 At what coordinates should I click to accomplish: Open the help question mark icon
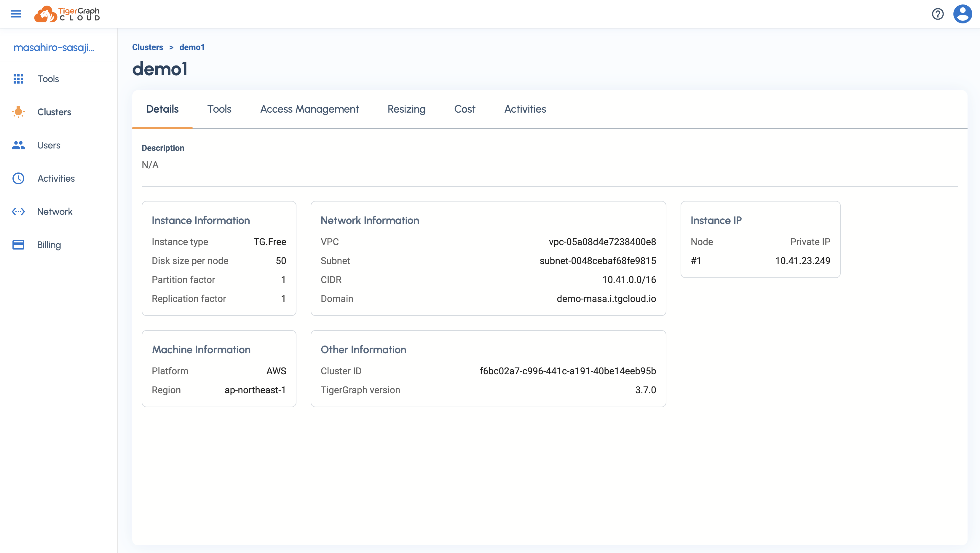[x=937, y=14]
